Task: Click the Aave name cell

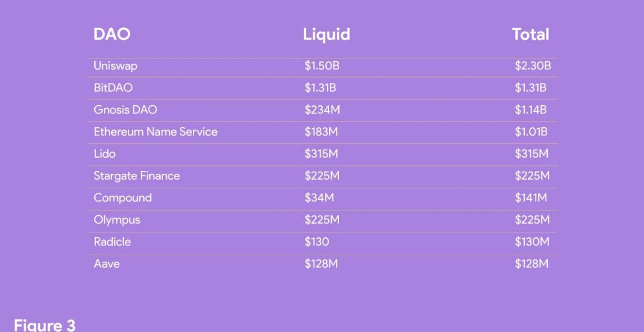Action: click(x=107, y=264)
